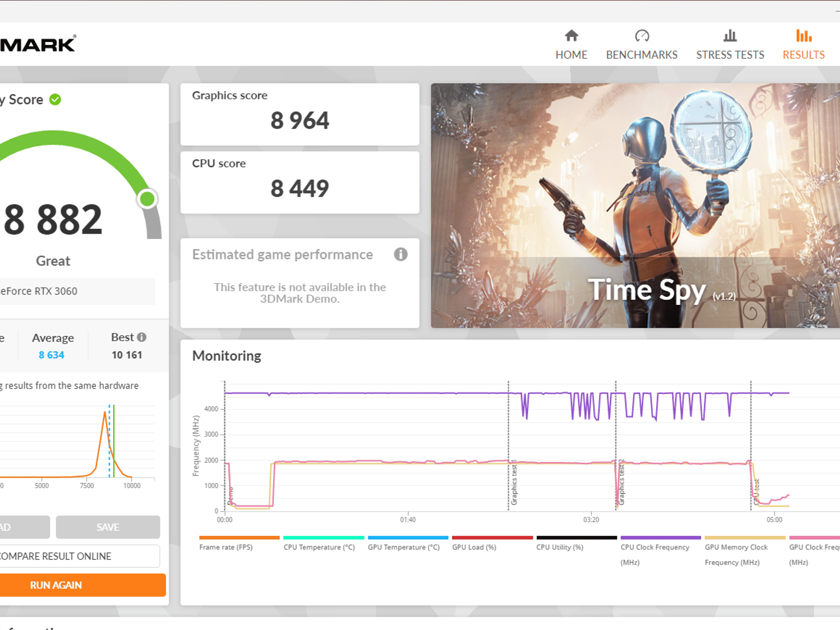This screenshot has width=840, height=630.
Task: Click the Stress Tests bar chart icon
Action: tap(730, 36)
